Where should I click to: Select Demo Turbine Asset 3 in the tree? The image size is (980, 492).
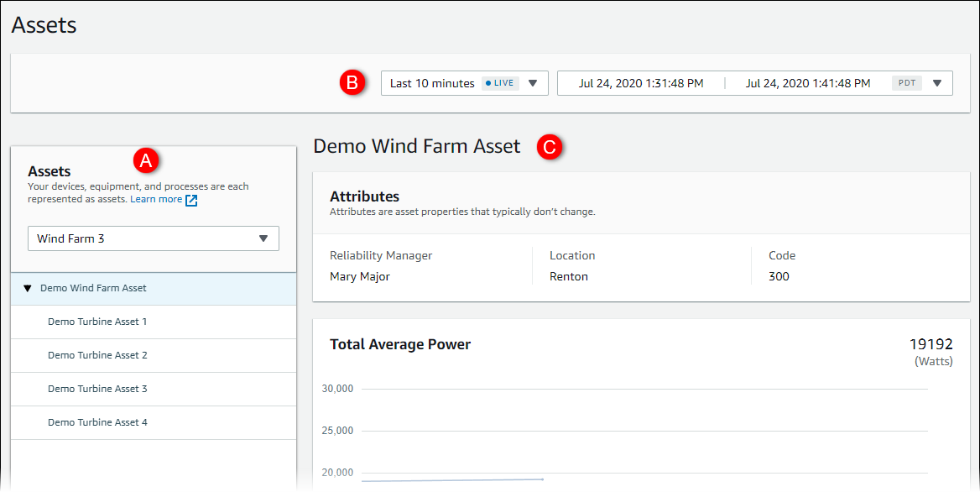coord(97,389)
